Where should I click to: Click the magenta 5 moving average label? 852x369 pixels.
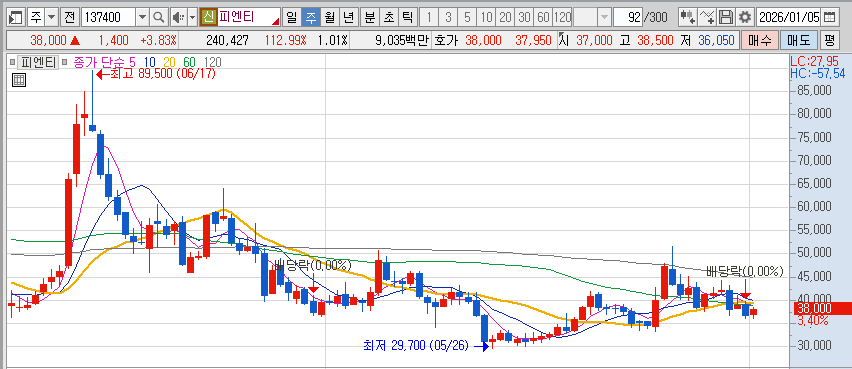(132, 62)
